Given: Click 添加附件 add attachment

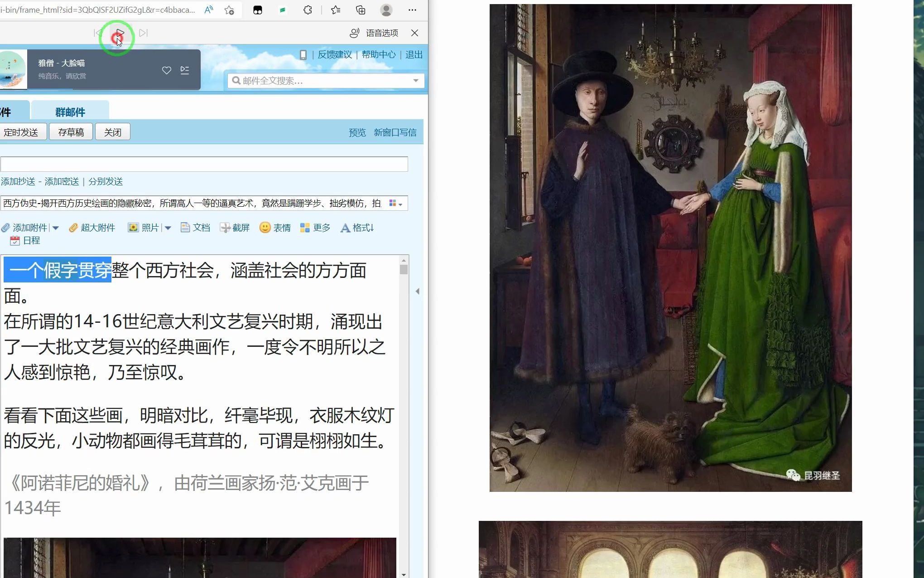Looking at the screenshot, I should 24,228.
